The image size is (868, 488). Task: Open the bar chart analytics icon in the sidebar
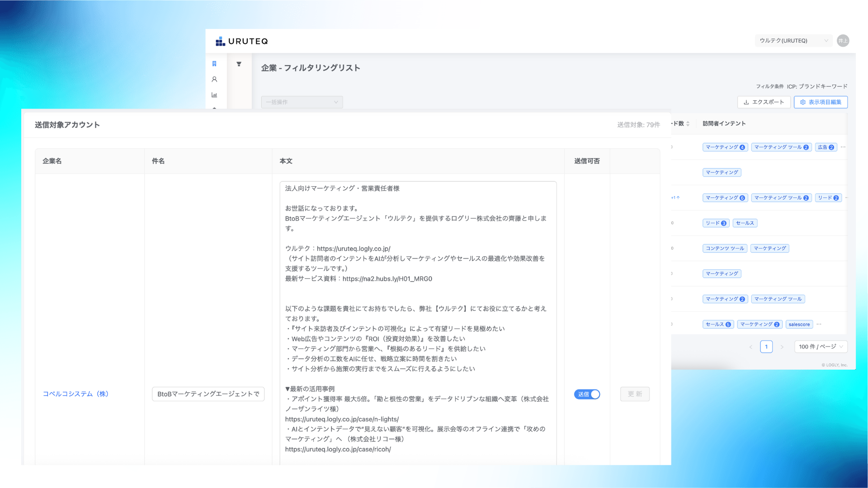(215, 94)
